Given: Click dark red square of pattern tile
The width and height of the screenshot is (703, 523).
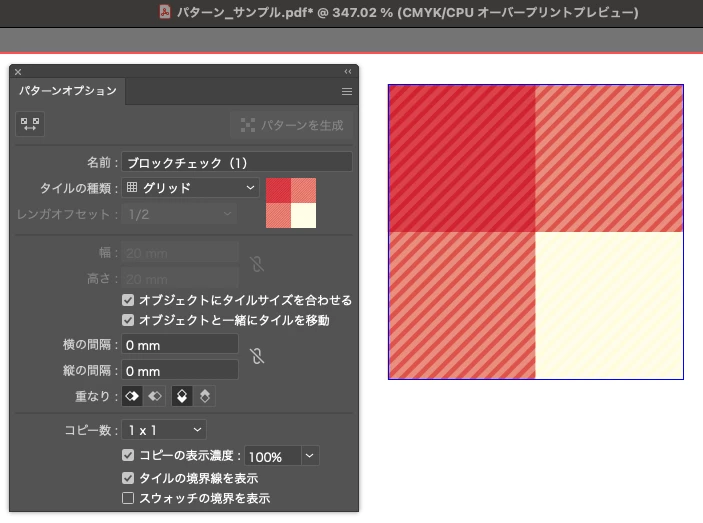Looking at the screenshot, I should [462, 158].
